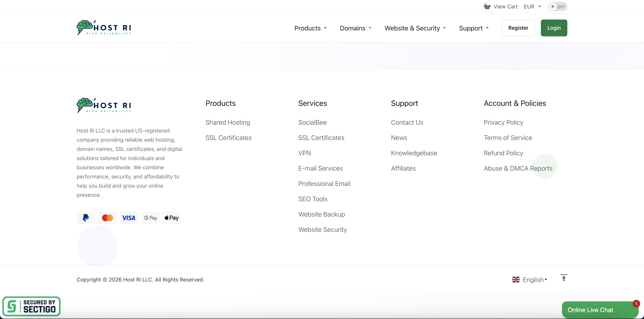
Task: Expand the Support navigation menu
Action: [x=473, y=28]
